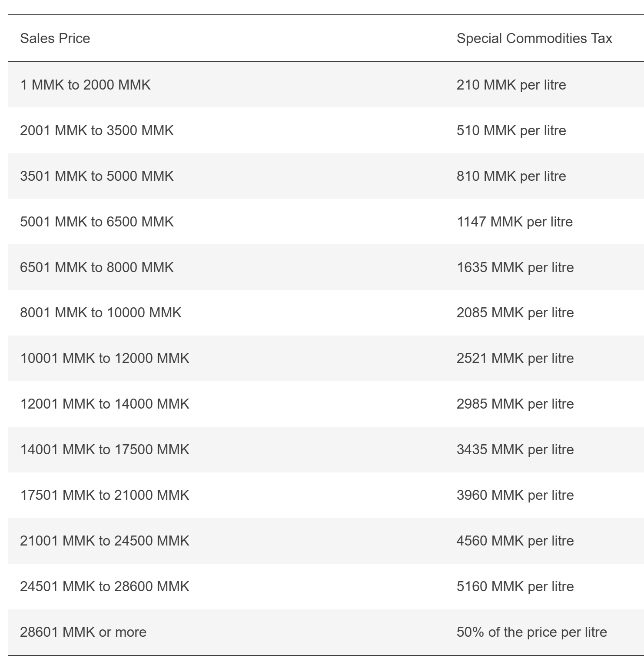
Task: Select the 6501 MMK to 8000 MMK cell
Action: tap(96, 267)
